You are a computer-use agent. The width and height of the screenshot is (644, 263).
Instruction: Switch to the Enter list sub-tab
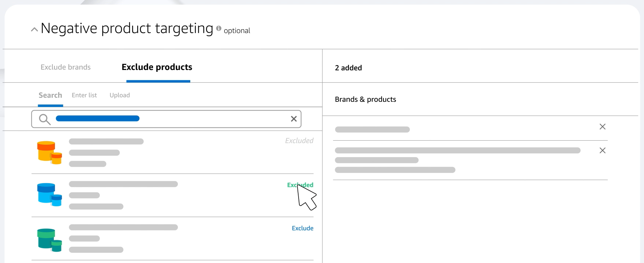(84, 95)
